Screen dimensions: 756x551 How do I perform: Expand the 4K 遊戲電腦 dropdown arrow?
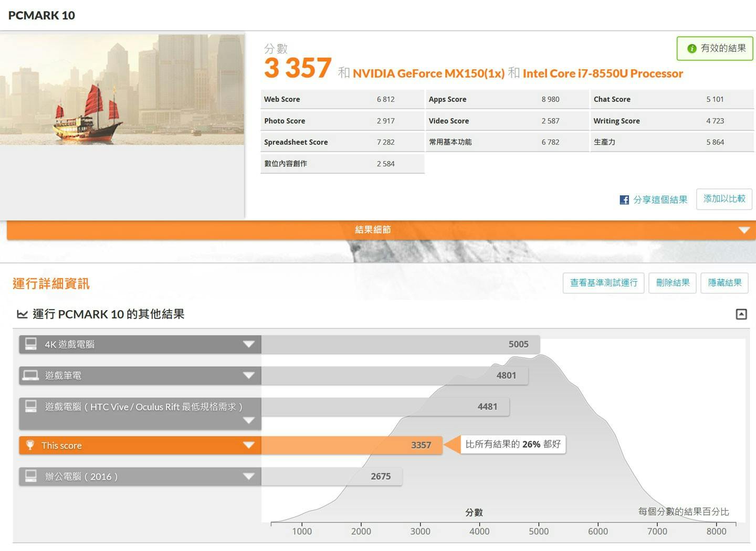(x=249, y=344)
